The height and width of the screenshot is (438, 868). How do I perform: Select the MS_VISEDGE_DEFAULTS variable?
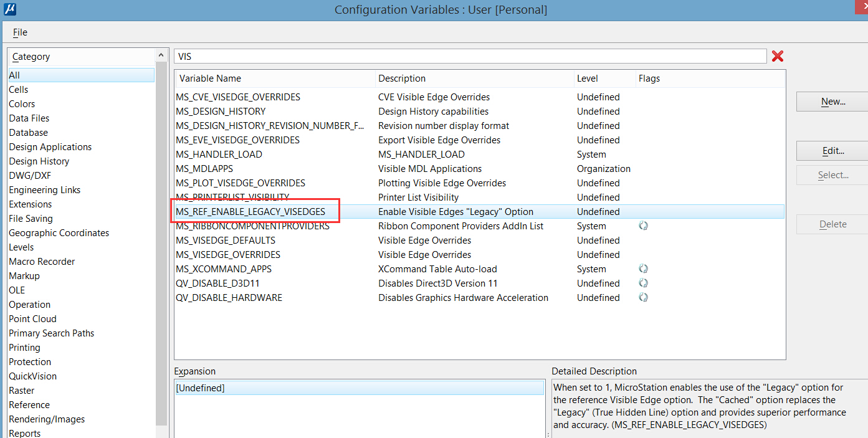pyautogui.click(x=226, y=240)
